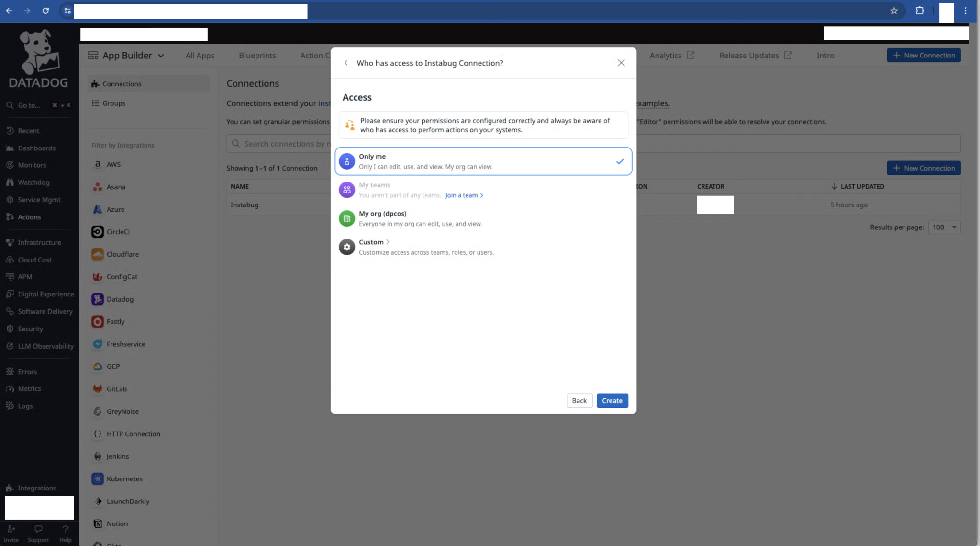Choose the My teams access option

point(483,190)
